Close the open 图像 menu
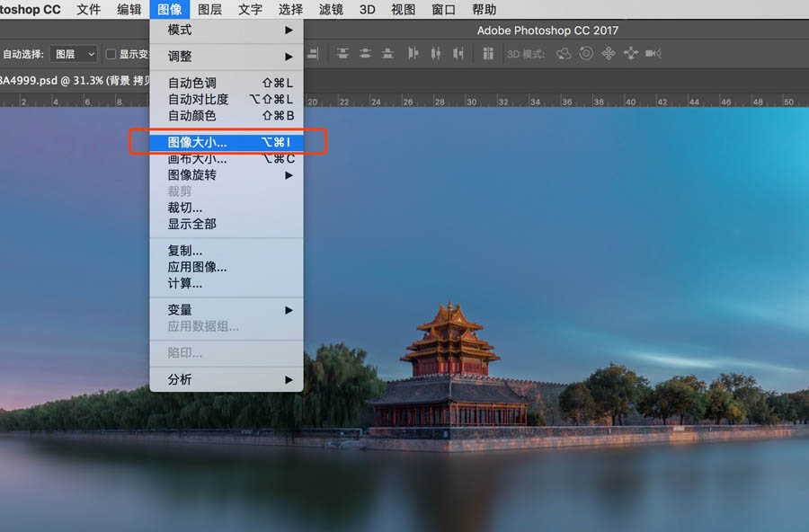This screenshot has width=809, height=532. tap(170, 9)
